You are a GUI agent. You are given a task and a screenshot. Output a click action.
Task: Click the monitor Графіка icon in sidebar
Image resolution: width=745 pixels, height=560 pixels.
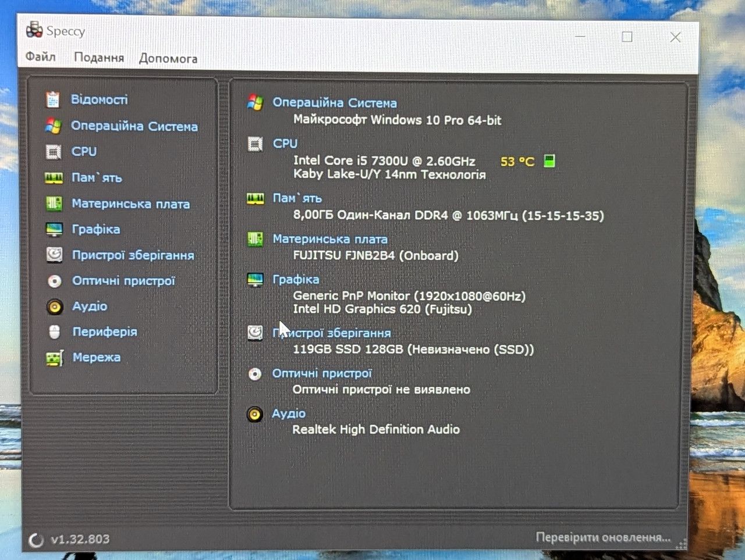pos(54,230)
